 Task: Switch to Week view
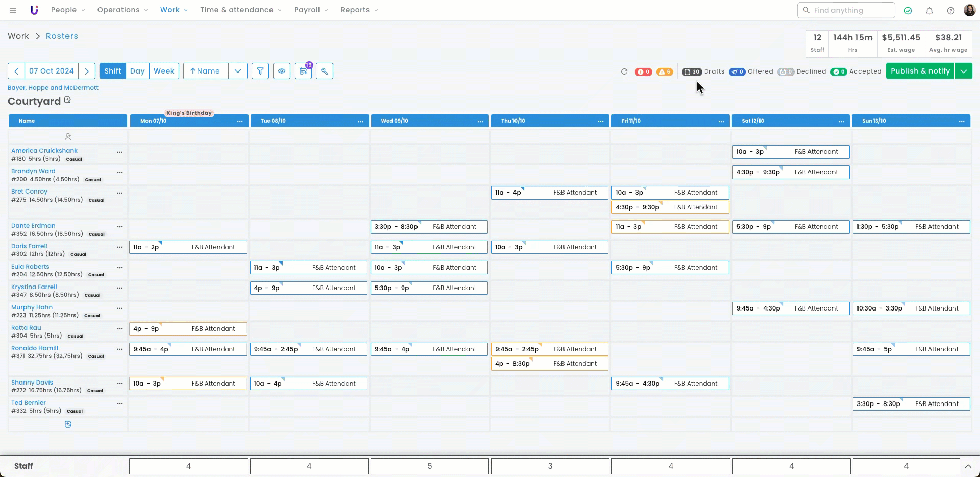[x=164, y=71]
